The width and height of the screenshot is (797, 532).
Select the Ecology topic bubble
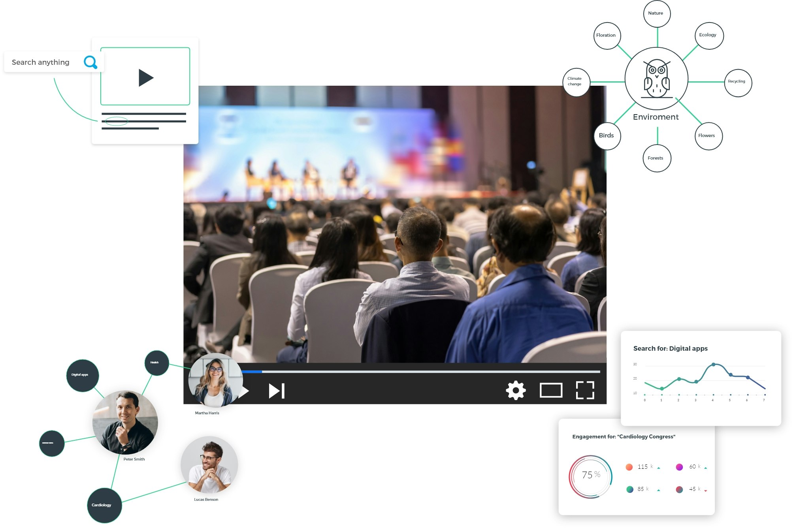click(708, 36)
